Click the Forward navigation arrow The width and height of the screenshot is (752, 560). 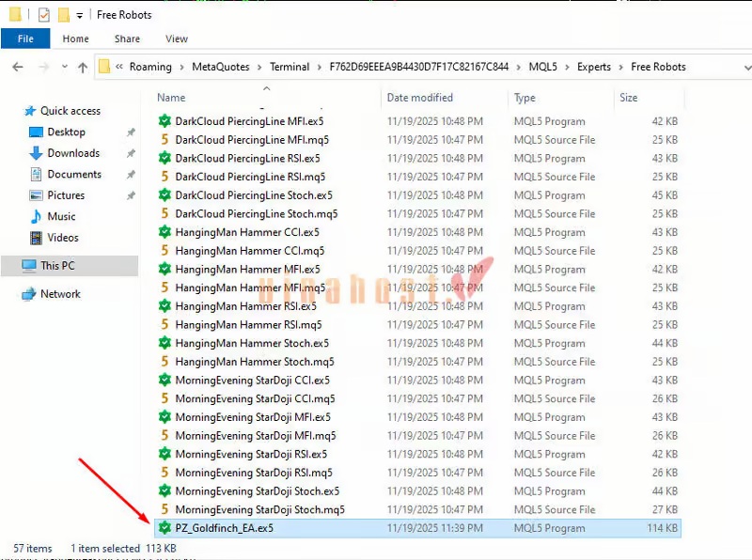click(x=43, y=67)
